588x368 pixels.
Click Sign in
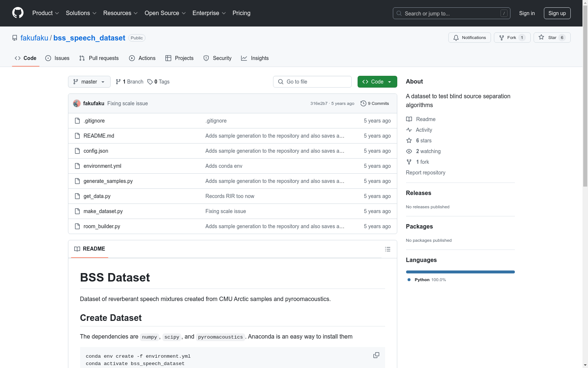click(527, 13)
